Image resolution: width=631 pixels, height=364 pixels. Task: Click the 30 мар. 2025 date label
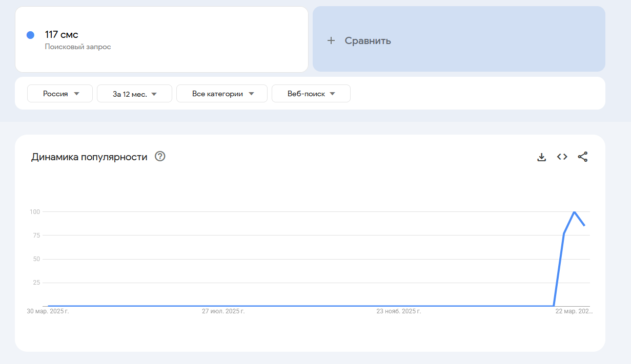(48, 311)
